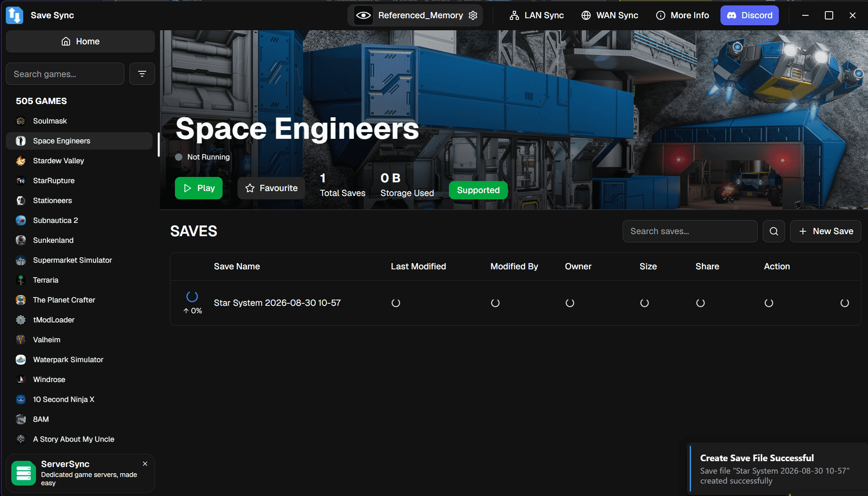Click the Waterpark Simulator game icon
Image resolution: width=868 pixels, height=496 pixels.
[x=21, y=360]
